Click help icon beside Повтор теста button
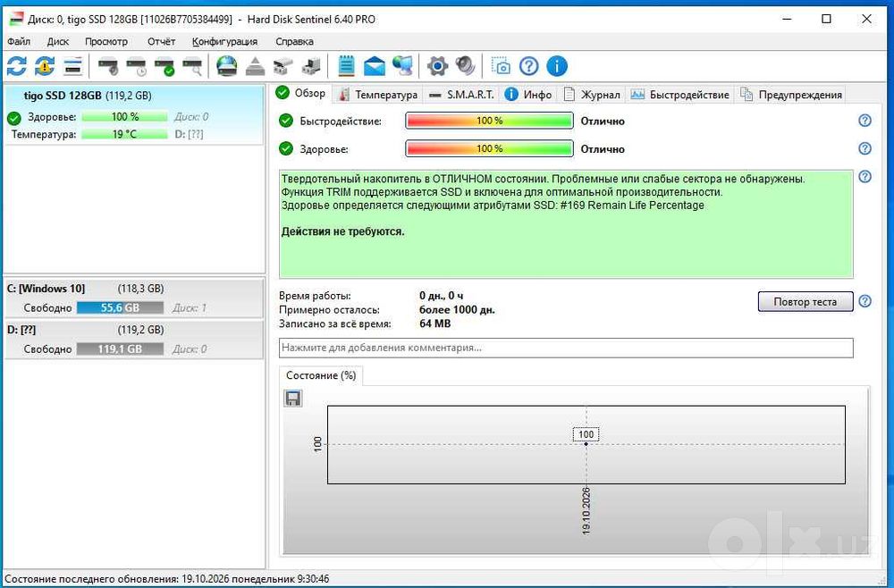 864,301
